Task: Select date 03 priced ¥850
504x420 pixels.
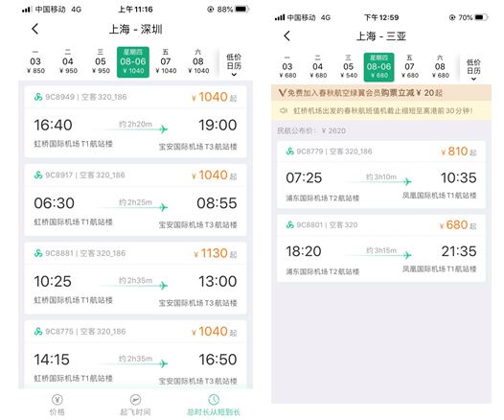Action: (x=35, y=62)
